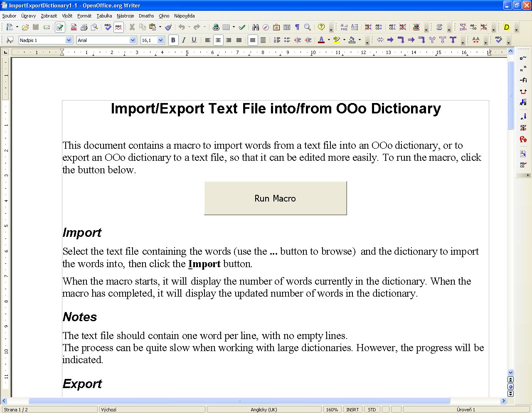Open the Nástroje menu
The width and height of the screenshot is (532, 413).
pyautogui.click(x=126, y=16)
